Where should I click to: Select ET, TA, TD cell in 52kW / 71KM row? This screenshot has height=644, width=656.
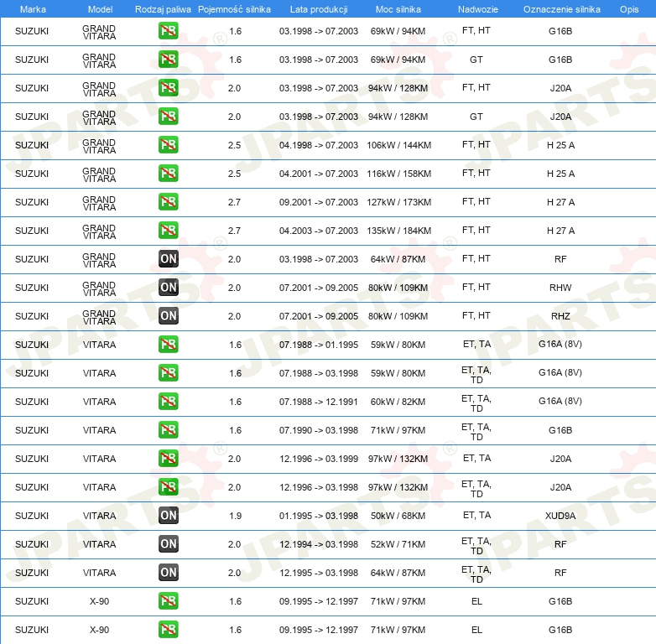(x=476, y=546)
